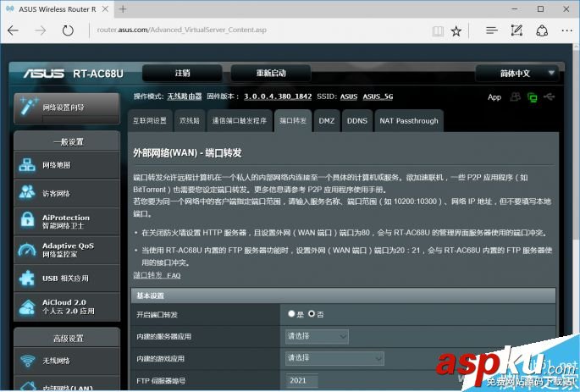The height and width of the screenshot is (392, 580).
Task: Click the share icon in browser toolbar
Action: point(542,30)
